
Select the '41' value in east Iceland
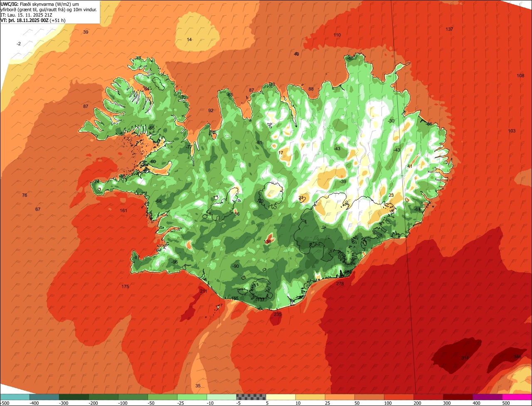[409, 166]
